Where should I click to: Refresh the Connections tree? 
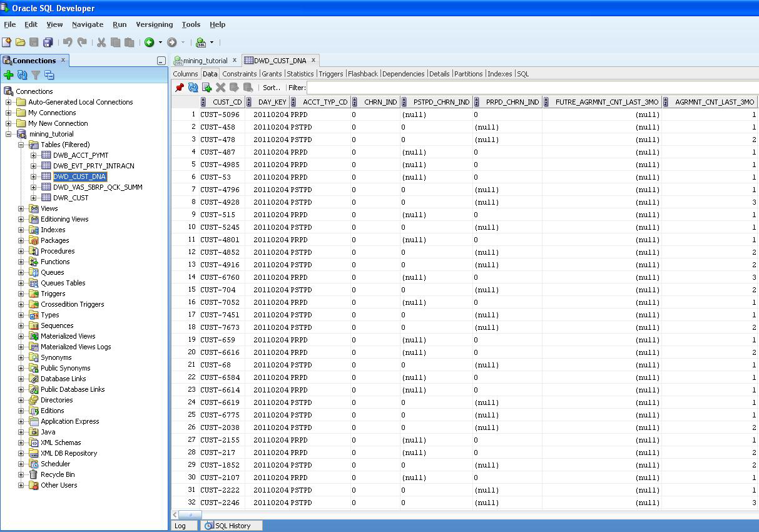pos(23,75)
